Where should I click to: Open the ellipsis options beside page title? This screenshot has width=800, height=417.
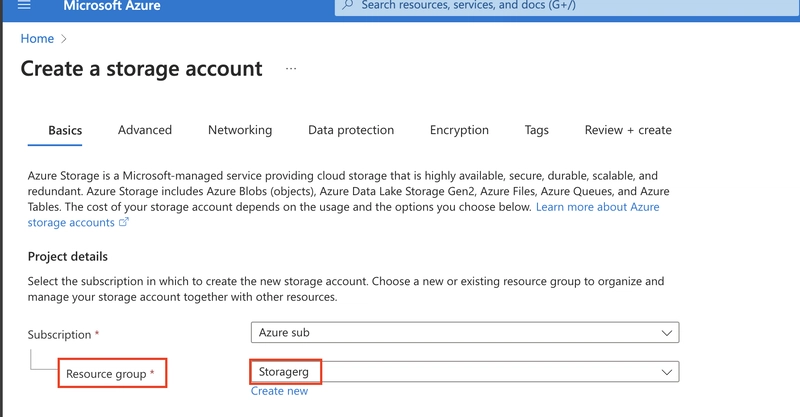point(291,68)
